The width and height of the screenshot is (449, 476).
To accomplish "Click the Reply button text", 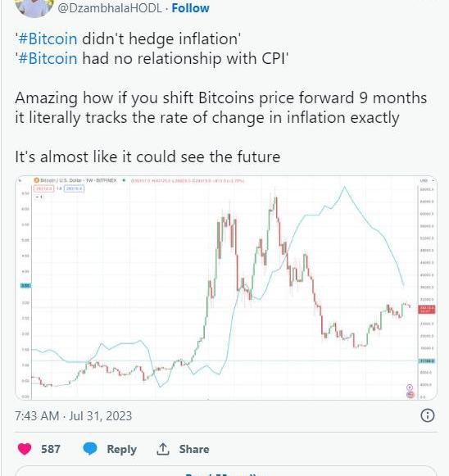I will pos(122,449).
